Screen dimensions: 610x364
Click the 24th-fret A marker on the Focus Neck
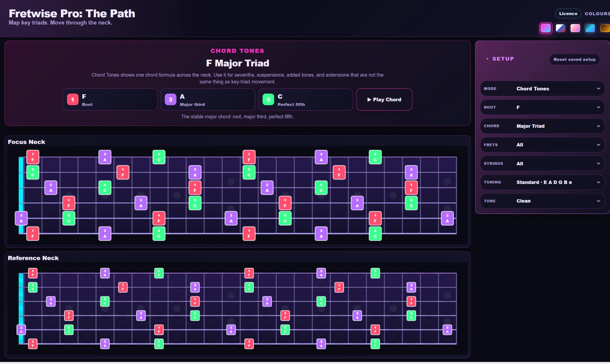coord(447,218)
